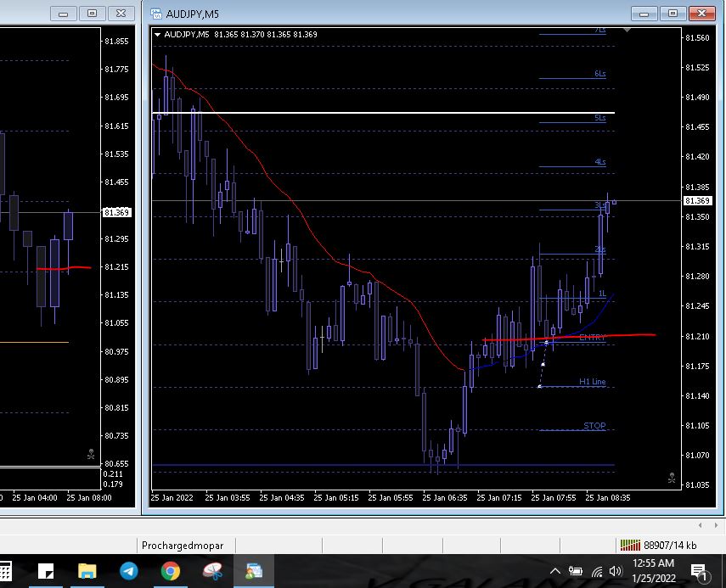
Task: Open the notification center icon
Action: pos(699,572)
